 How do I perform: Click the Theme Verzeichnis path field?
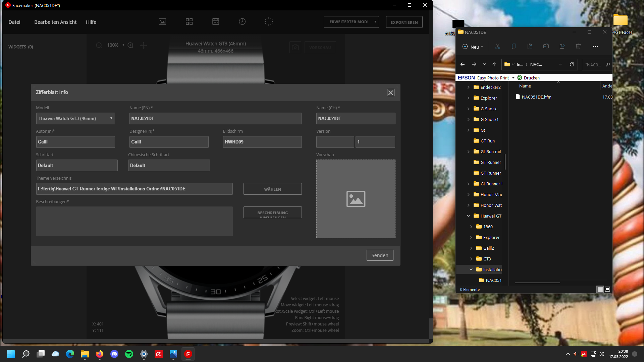click(134, 189)
